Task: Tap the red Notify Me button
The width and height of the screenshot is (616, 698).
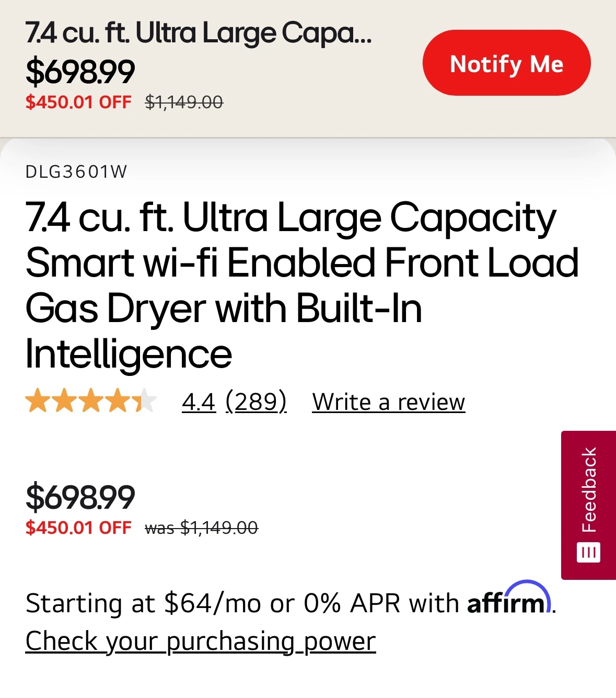Action: coord(506,63)
